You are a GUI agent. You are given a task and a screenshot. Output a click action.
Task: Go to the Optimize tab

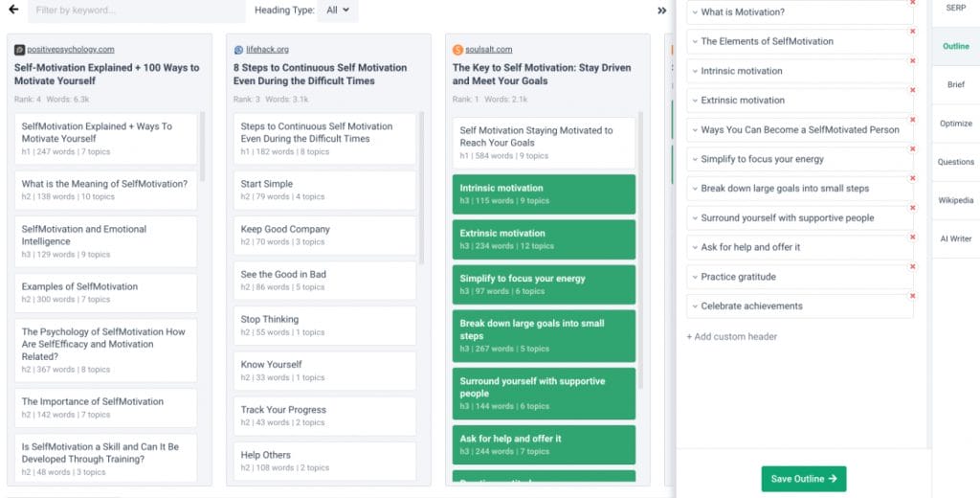pos(956,124)
